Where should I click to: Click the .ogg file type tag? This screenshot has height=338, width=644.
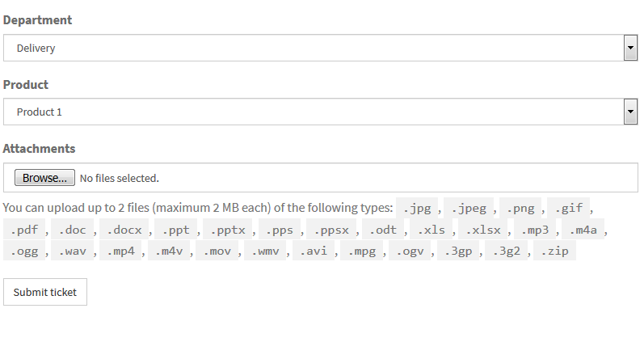click(x=24, y=251)
